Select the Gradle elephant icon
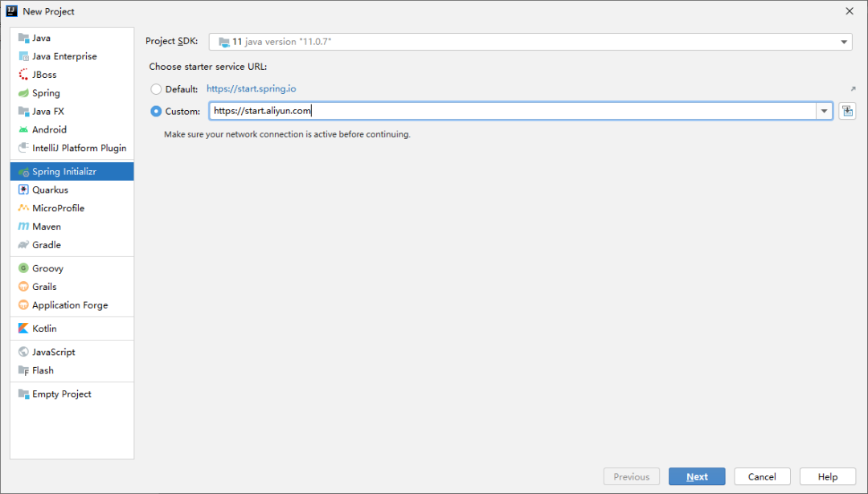The image size is (868, 494). [x=23, y=245]
